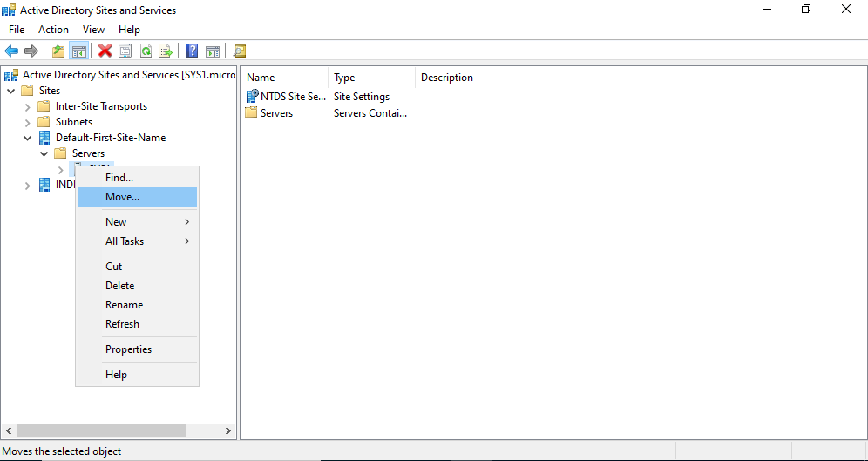Choose Rename from the context menu
Image resolution: width=868 pixels, height=461 pixels.
138,305
